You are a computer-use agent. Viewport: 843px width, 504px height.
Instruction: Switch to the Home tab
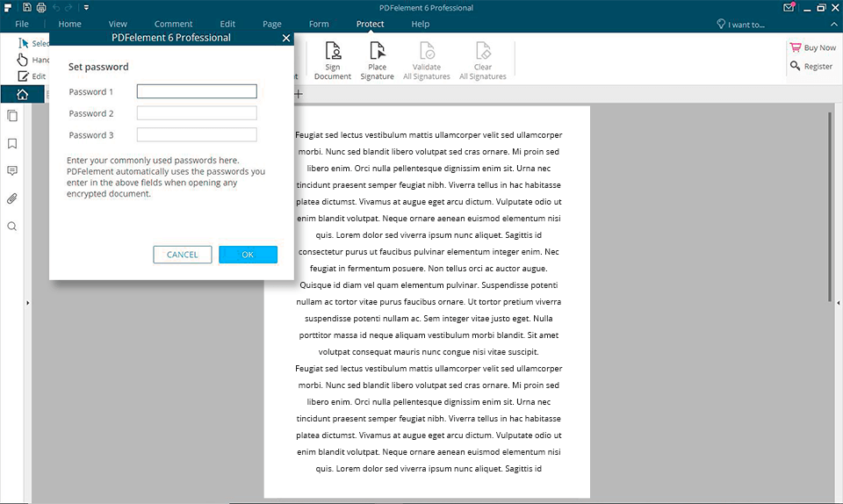click(x=70, y=24)
